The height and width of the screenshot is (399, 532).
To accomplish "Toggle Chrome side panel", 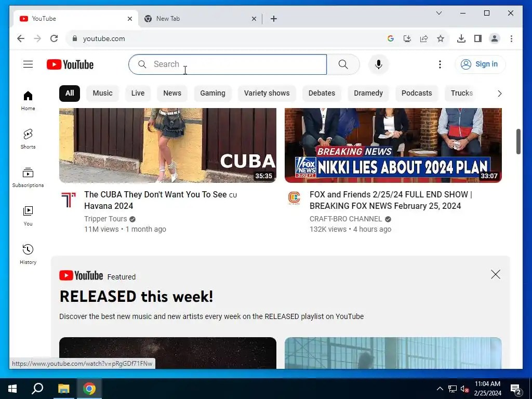I will (478, 38).
